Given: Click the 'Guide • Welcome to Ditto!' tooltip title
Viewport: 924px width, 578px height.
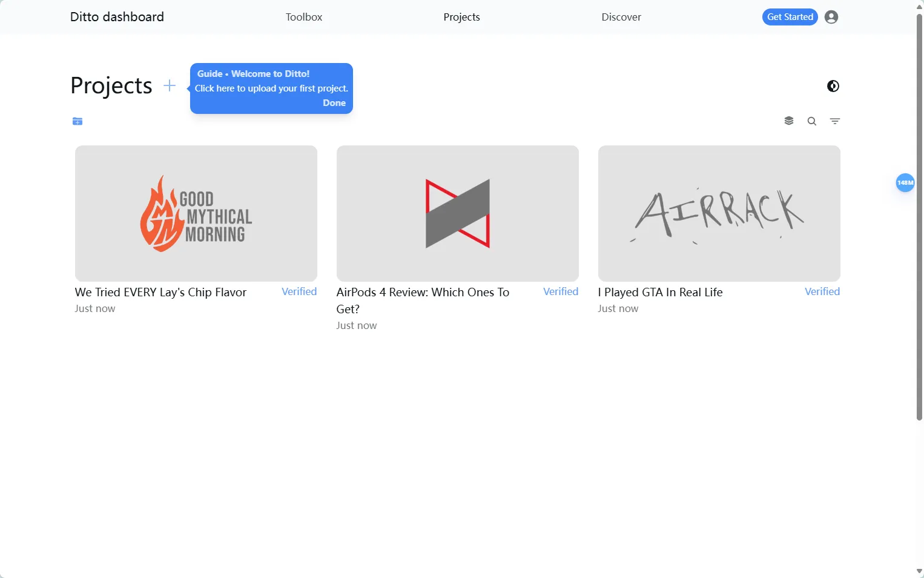Looking at the screenshot, I should pos(253,74).
